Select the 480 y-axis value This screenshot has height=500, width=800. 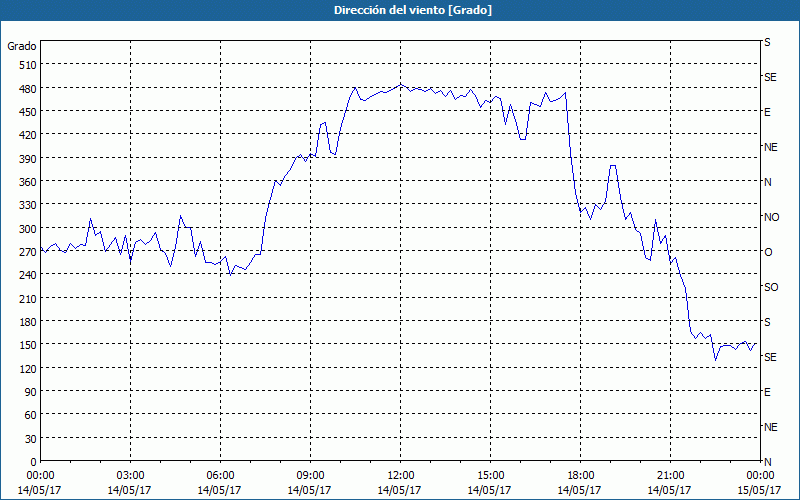click(x=28, y=88)
